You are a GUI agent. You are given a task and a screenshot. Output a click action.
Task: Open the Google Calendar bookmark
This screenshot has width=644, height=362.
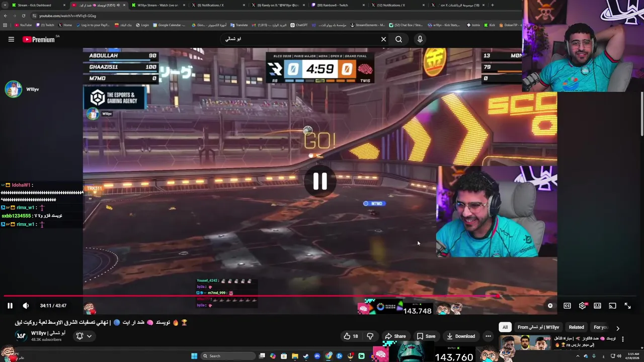tap(170, 25)
